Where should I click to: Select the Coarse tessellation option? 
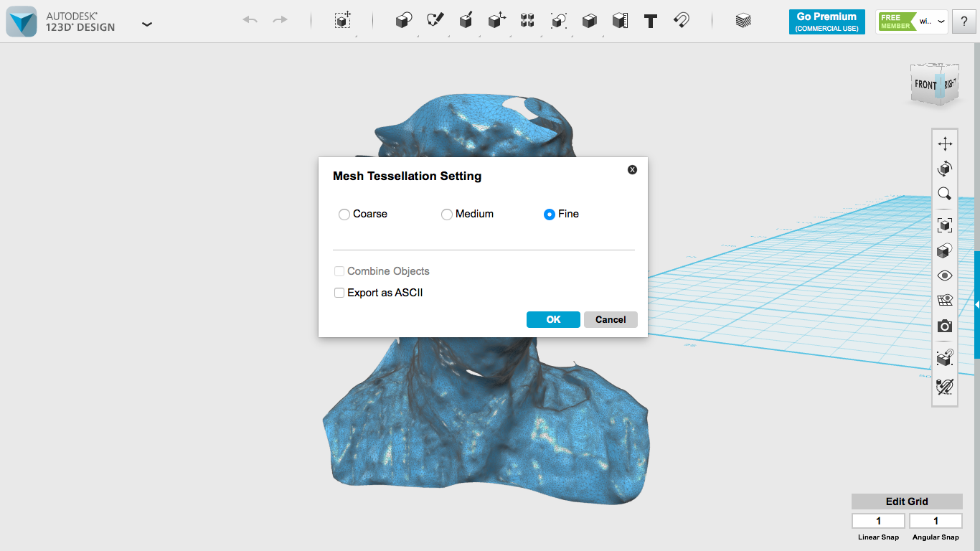point(344,215)
